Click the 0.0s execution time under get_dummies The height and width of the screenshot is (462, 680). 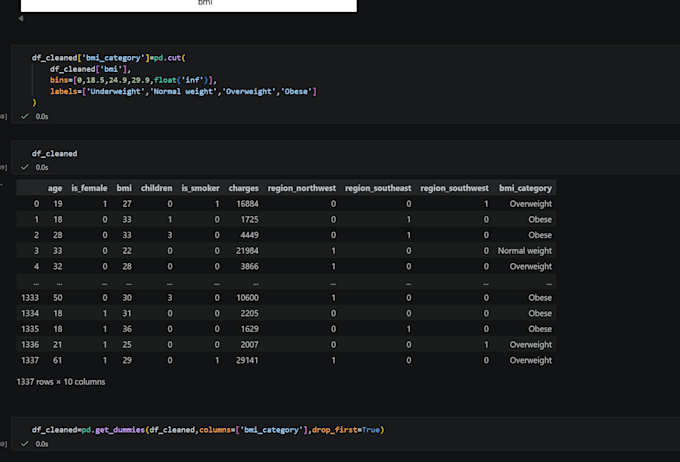42,444
